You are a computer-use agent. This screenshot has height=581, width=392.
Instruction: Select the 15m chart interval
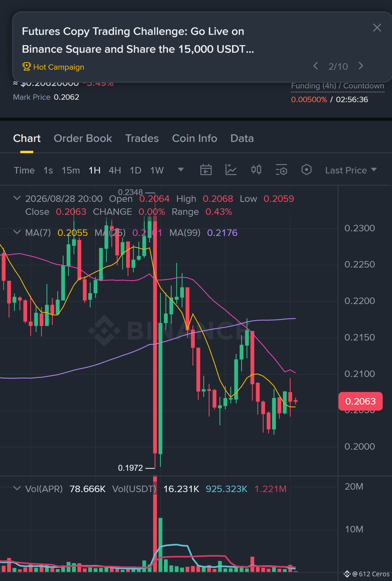(71, 170)
